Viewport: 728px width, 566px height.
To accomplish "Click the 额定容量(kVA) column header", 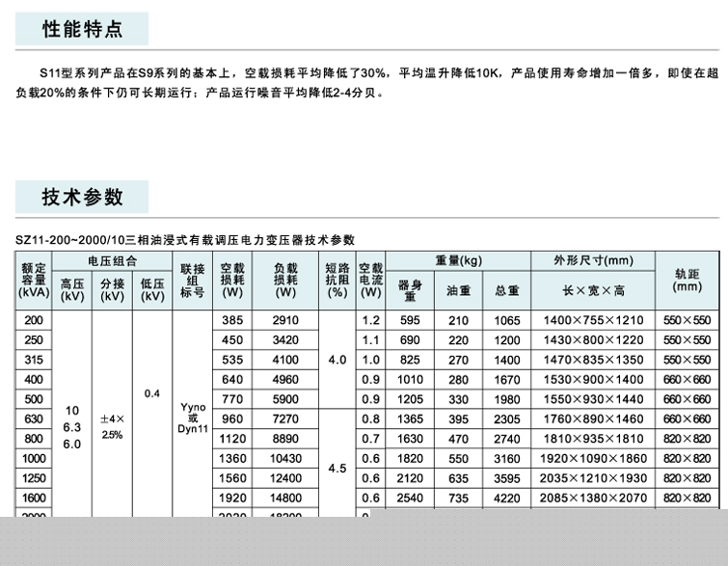I will coord(34,280).
